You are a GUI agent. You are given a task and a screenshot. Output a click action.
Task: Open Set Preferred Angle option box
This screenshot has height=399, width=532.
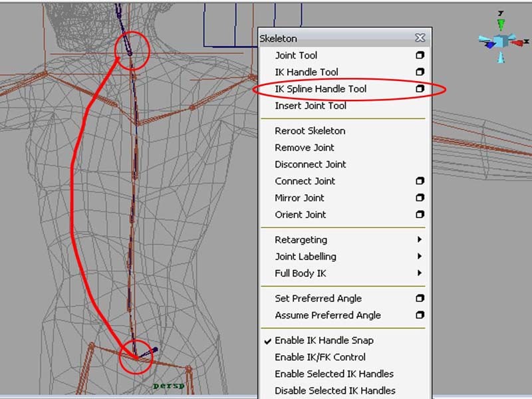click(x=420, y=298)
